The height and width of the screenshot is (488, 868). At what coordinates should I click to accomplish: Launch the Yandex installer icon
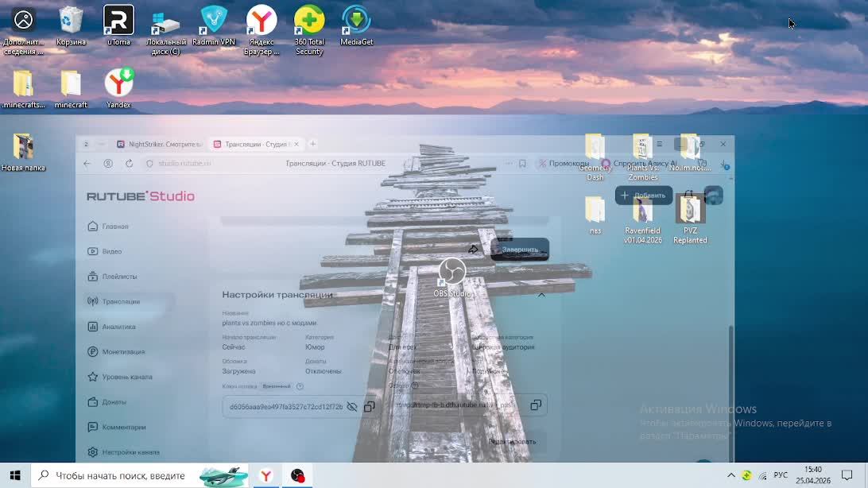pyautogui.click(x=118, y=88)
